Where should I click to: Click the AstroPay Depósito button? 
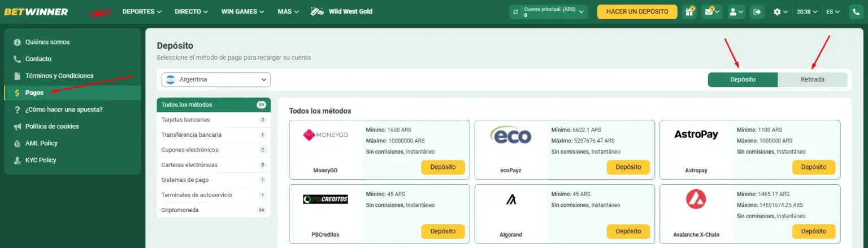coord(813,167)
